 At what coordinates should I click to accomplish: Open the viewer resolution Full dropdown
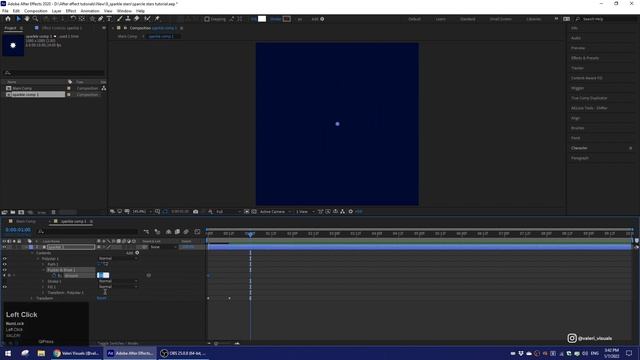click(x=228, y=211)
